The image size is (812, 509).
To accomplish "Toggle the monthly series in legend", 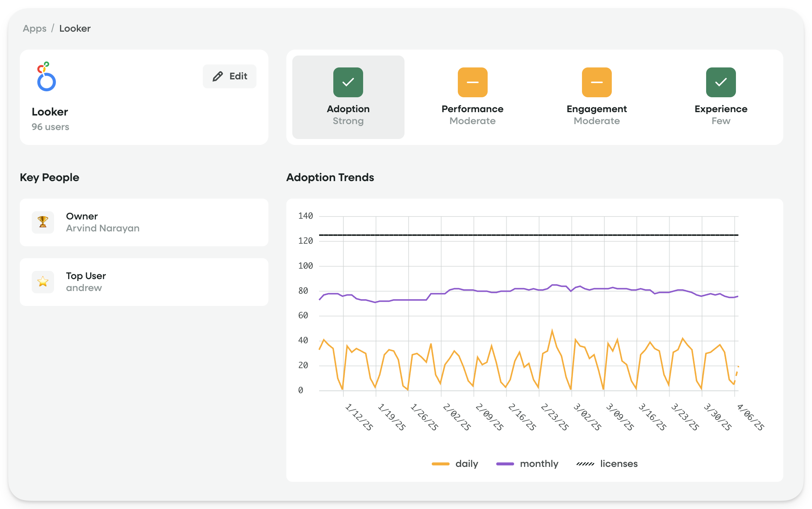I will tap(527, 464).
